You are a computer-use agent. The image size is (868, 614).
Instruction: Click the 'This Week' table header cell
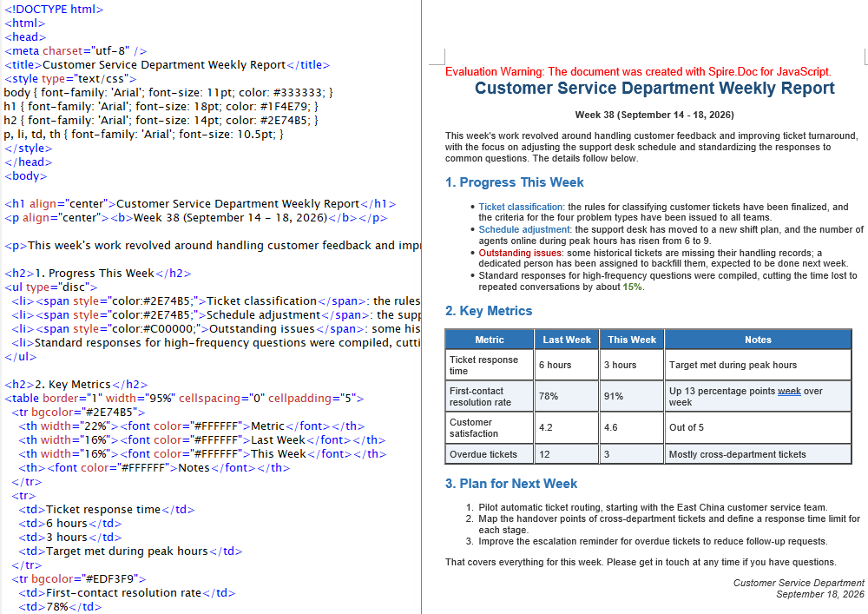point(632,340)
